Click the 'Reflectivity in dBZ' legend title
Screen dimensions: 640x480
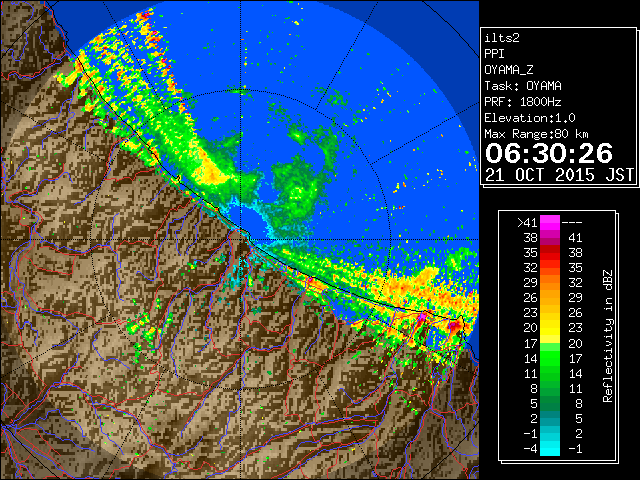coord(608,336)
